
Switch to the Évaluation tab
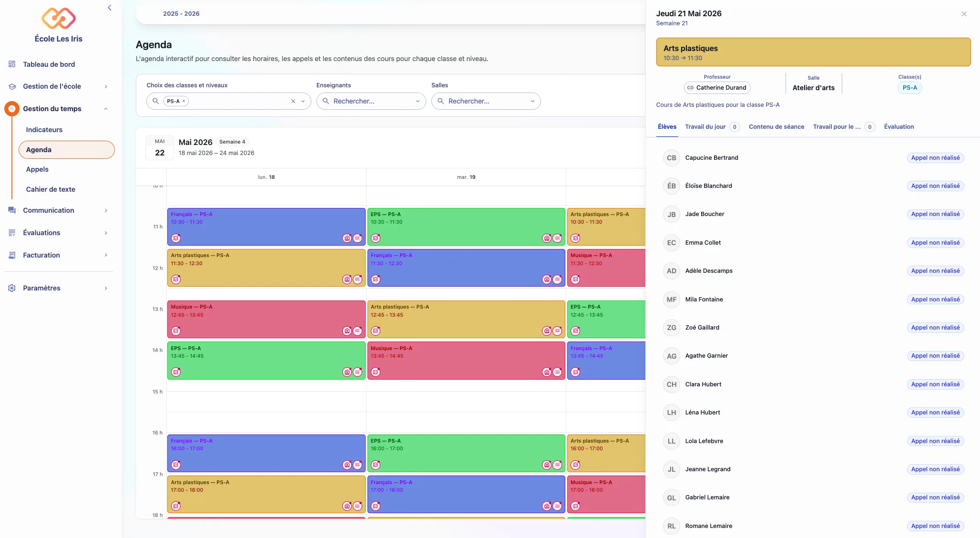(898, 126)
